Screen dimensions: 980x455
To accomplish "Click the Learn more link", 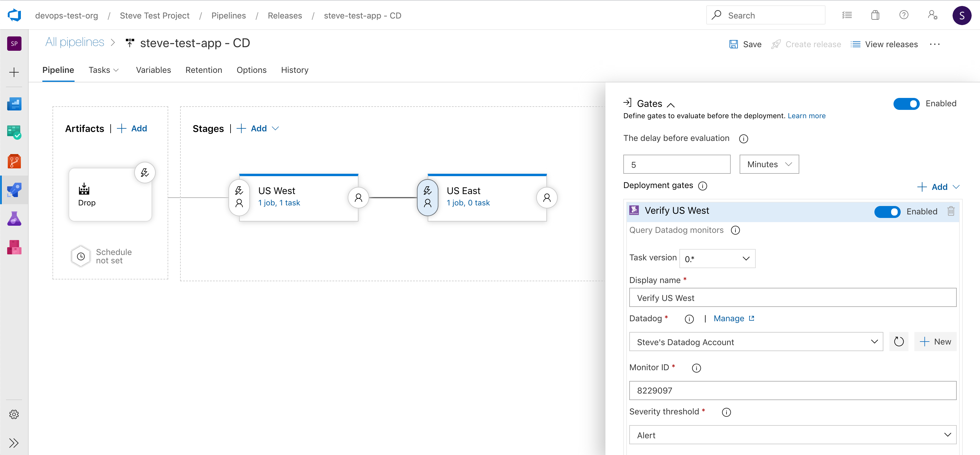I will pos(807,116).
